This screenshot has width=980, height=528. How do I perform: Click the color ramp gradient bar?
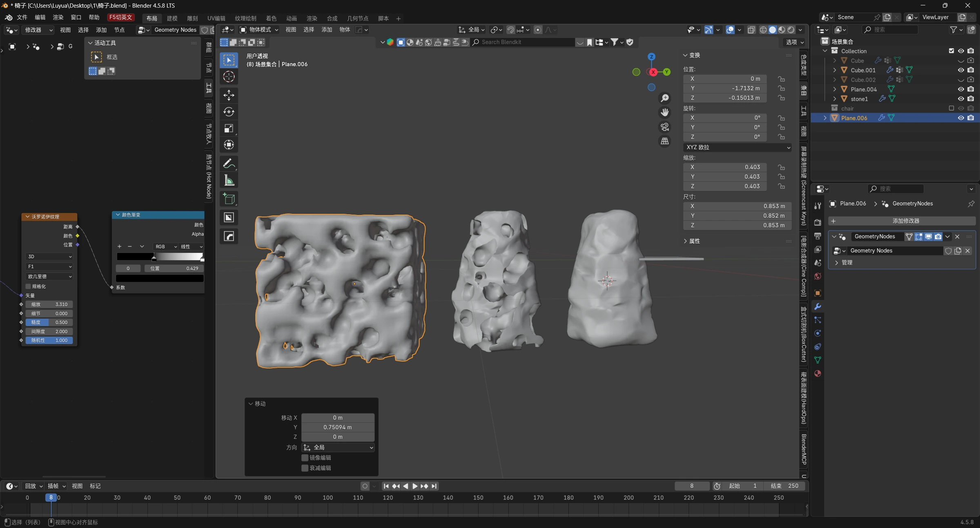[x=160, y=256]
